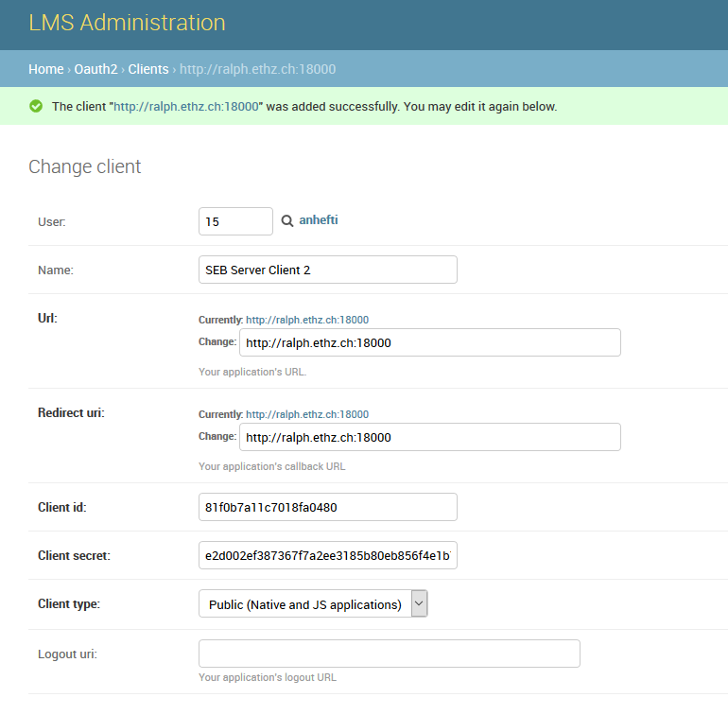
Task: Open the Oauth2 breadcrumb link
Action: click(x=95, y=69)
